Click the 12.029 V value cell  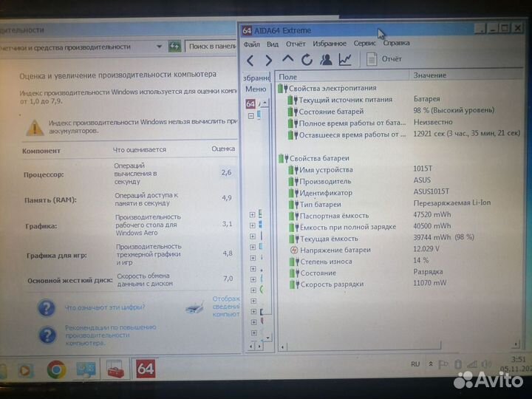tap(426, 249)
